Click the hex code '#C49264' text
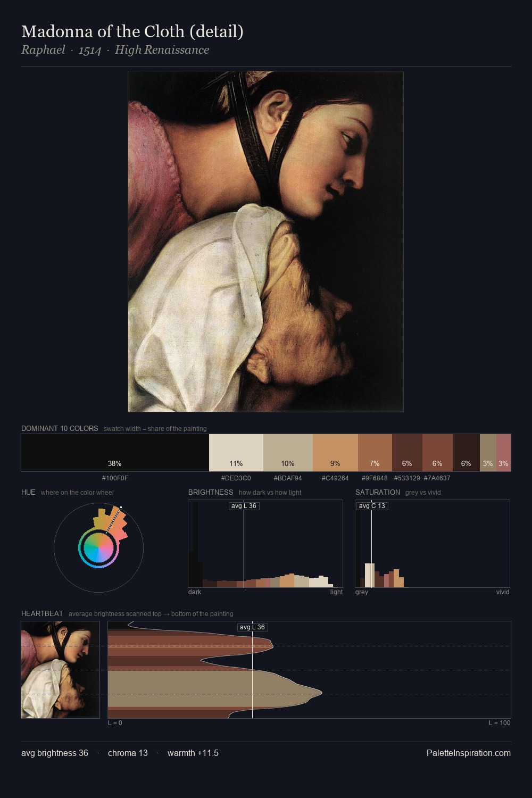 (x=335, y=478)
